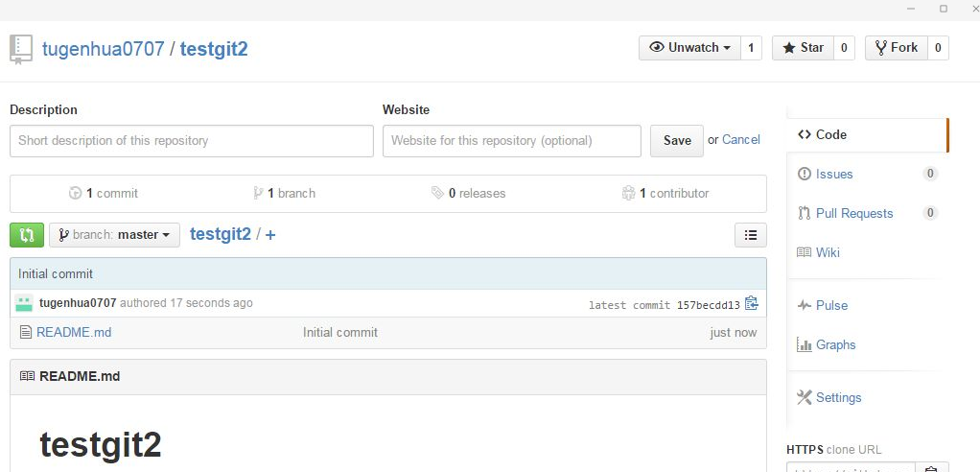Save the repository description
980x472 pixels.
(x=677, y=141)
